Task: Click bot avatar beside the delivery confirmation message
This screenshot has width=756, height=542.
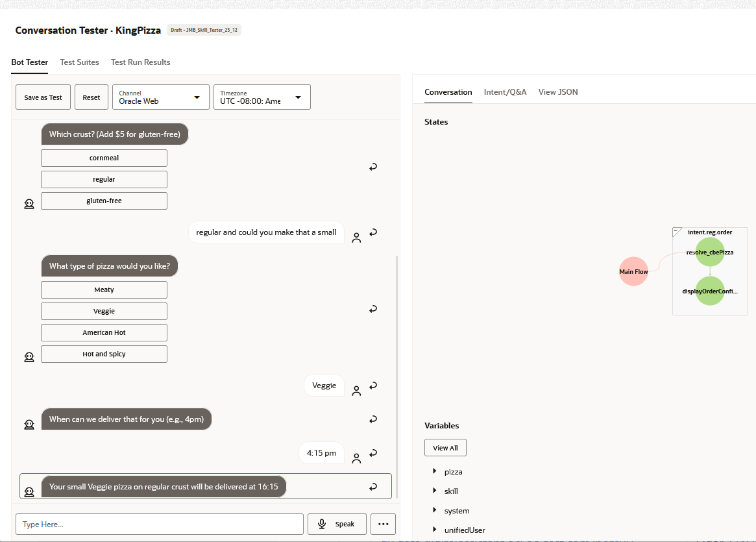Action: [x=29, y=492]
